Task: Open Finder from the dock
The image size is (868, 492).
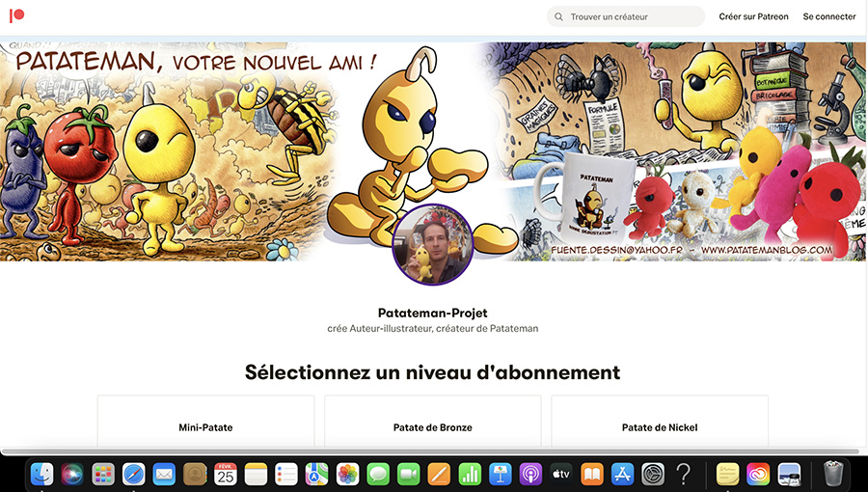Action: pos(42,475)
